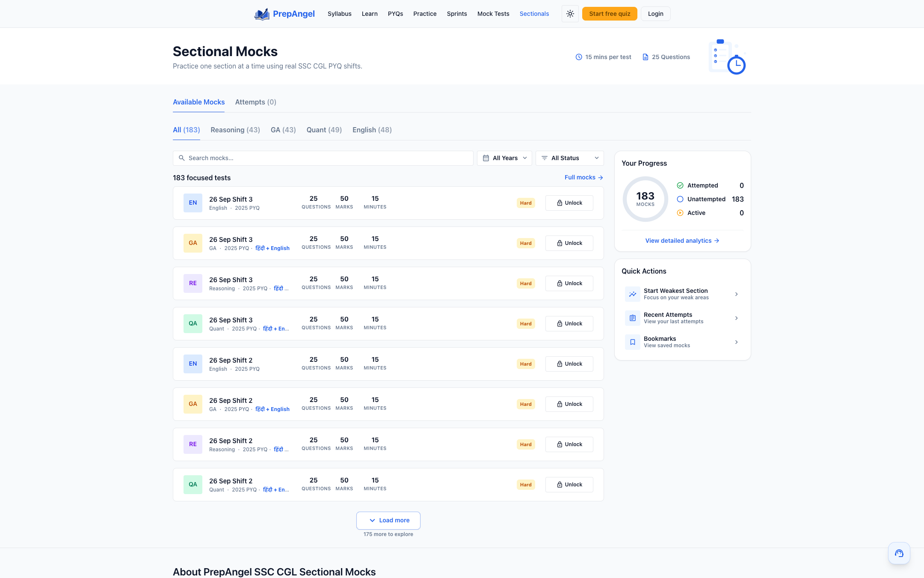This screenshot has height=578, width=924.
Task: Open the All Status filter dropdown
Action: (570, 158)
